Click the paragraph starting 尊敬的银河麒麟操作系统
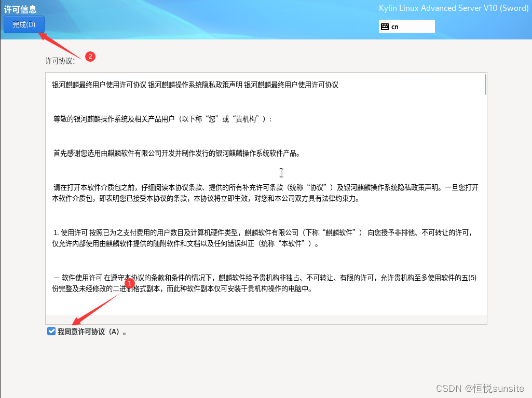 click(x=162, y=119)
